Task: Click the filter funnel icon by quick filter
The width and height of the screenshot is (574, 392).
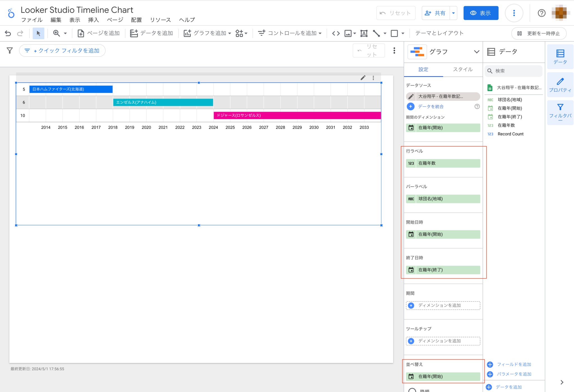Action: [x=10, y=50]
